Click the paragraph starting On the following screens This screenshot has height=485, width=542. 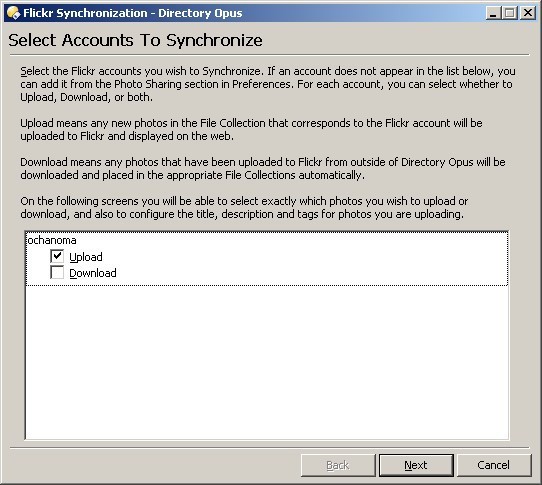(244, 208)
